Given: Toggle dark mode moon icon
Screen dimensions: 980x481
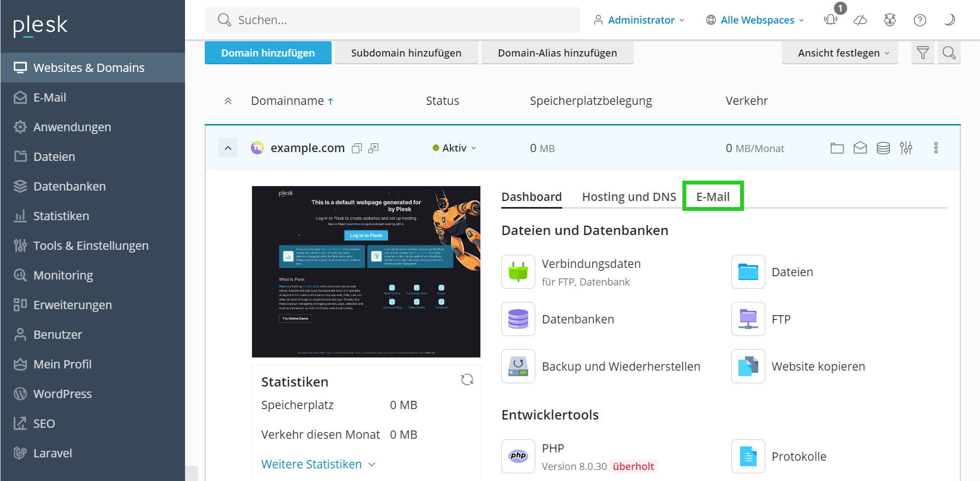Looking at the screenshot, I should 949,20.
